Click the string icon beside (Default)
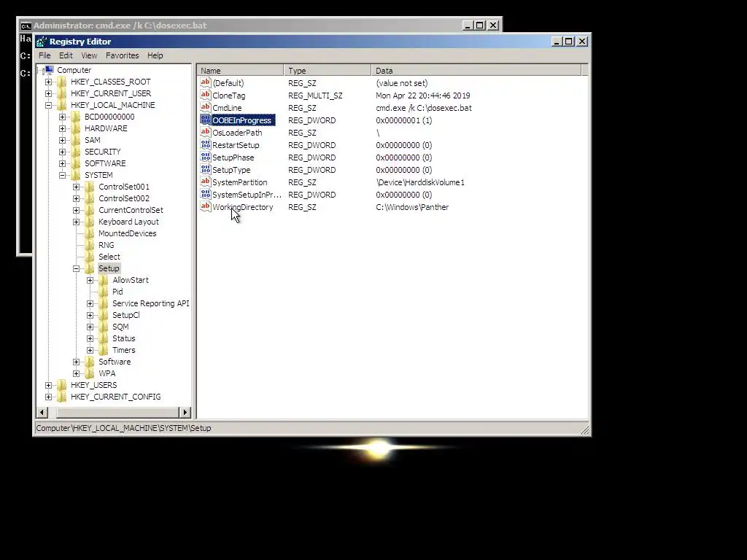This screenshot has width=747, height=560. (x=205, y=83)
